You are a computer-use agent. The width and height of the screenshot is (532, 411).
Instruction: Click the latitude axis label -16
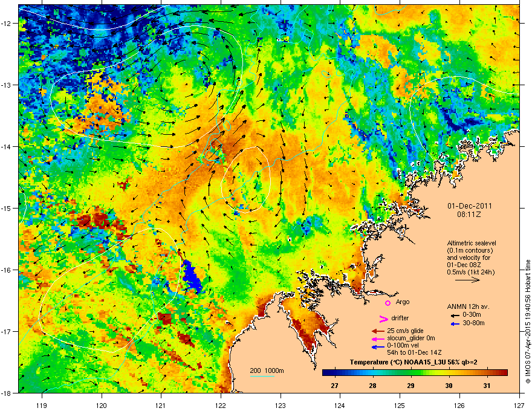tap(6, 270)
